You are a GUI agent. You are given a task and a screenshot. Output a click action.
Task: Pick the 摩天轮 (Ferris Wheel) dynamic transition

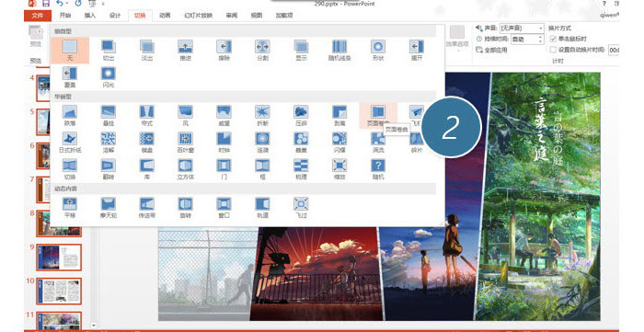point(109,207)
